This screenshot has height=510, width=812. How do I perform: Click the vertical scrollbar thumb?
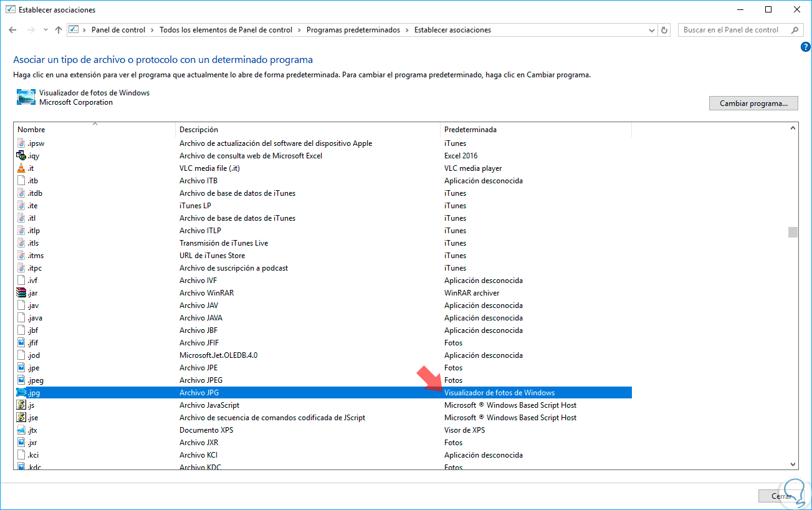coord(793,232)
